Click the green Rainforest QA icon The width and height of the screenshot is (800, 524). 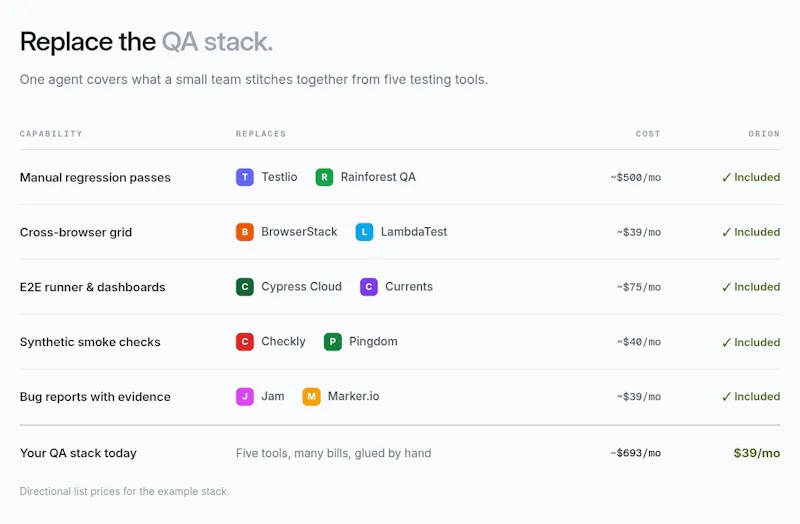324,177
